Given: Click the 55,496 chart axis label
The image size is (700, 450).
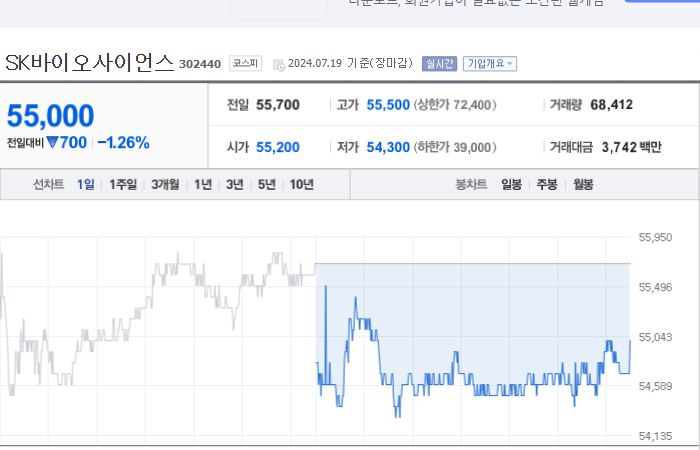Looking at the screenshot, I should [655, 288].
